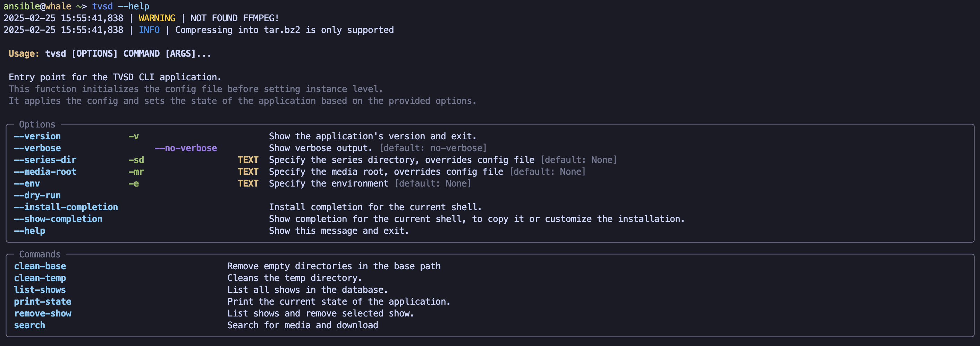Image resolution: width=980 pixels, height=346 pixels.
Task: Click the --env option name
Action: click(27, 183)
